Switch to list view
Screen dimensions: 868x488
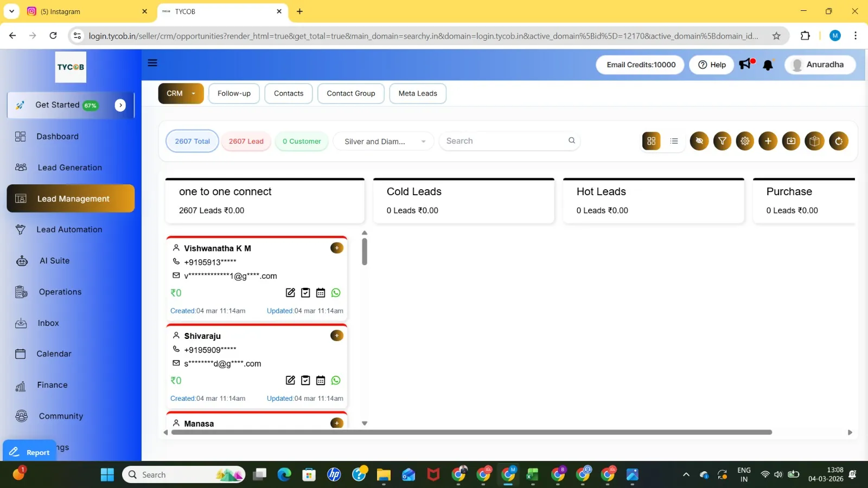[x=674, y=141]
